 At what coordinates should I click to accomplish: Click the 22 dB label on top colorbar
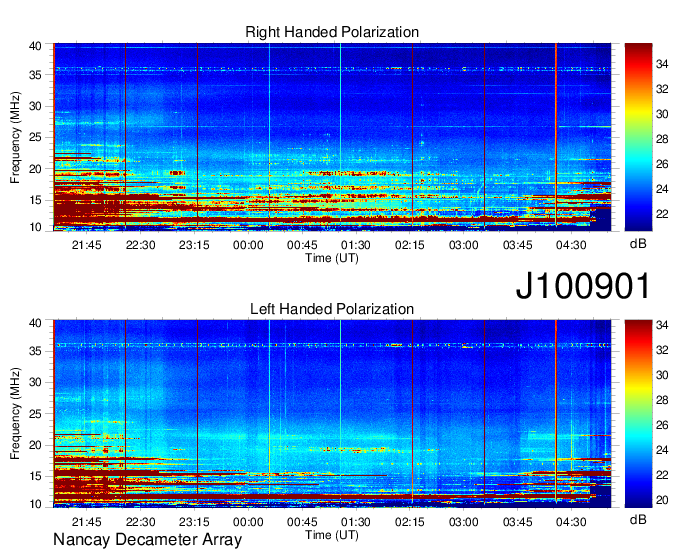(x=662, y=214)
